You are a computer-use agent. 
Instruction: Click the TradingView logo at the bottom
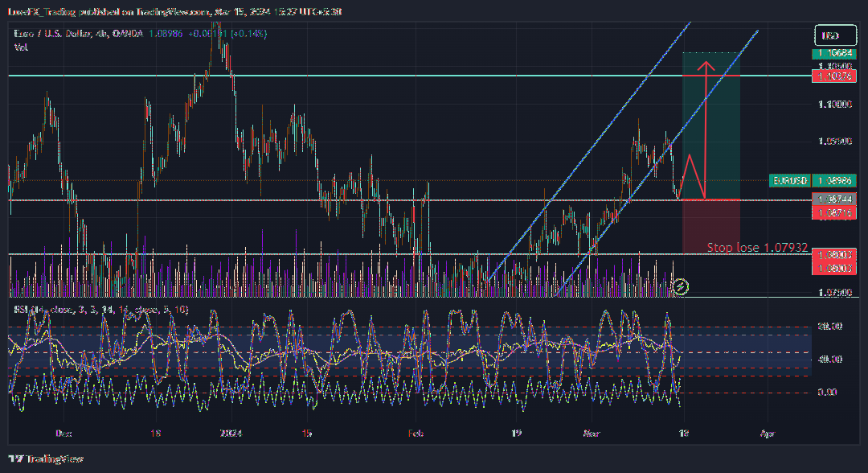point(46,459)
